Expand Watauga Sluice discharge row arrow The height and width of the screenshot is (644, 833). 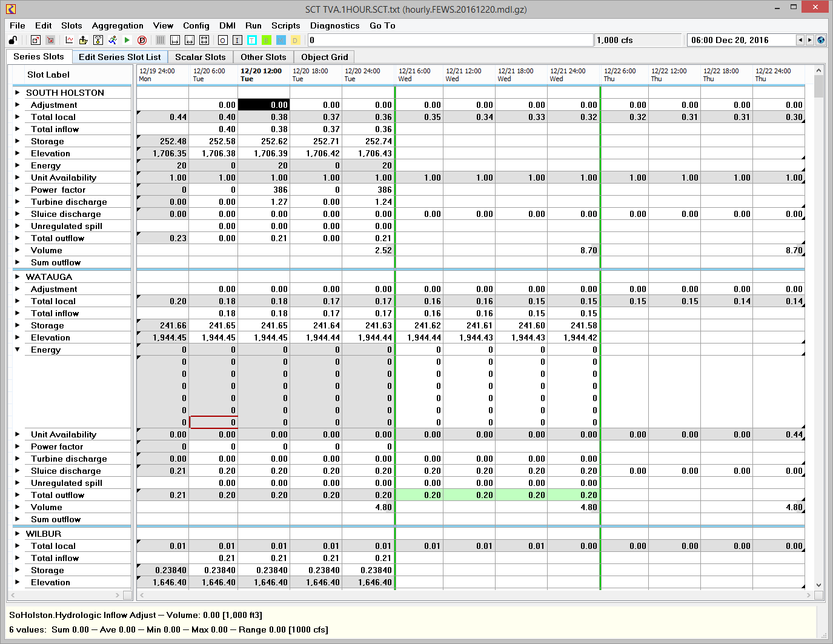(18, 471)
